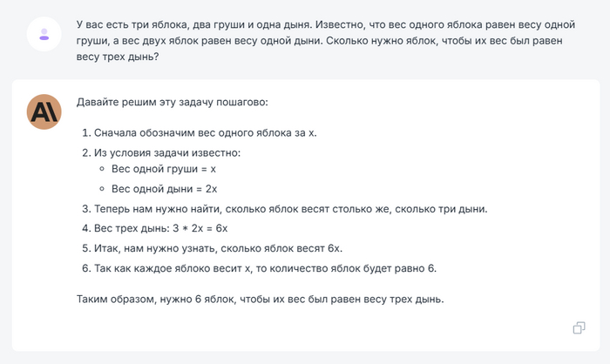Click the user's question about apples and melons
The width and height of the screenshot is (610, 364).
point(324,42)
